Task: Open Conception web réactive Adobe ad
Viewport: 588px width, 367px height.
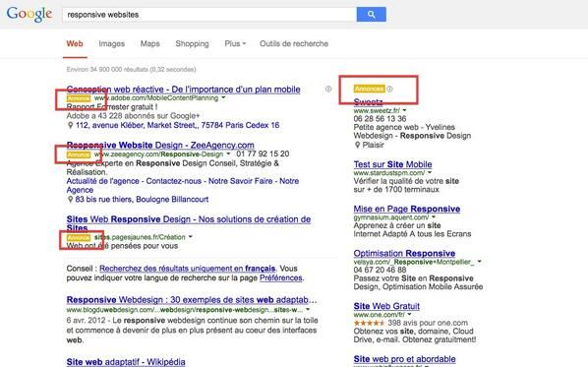Action: tap(183, 90)
